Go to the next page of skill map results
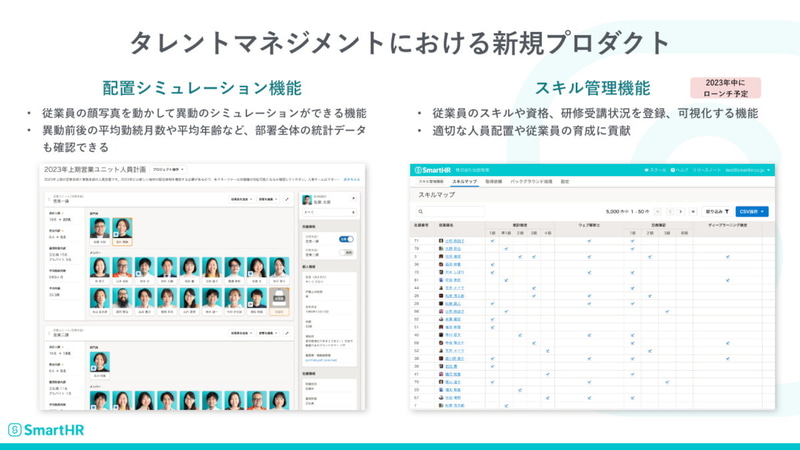The height and width of the screenshot is (450, 800). (x=681, y=211)
